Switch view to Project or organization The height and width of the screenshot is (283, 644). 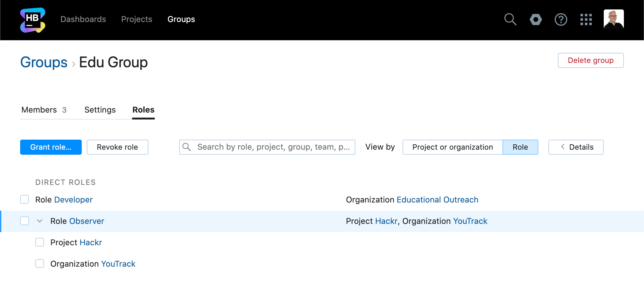click(452, 147)
